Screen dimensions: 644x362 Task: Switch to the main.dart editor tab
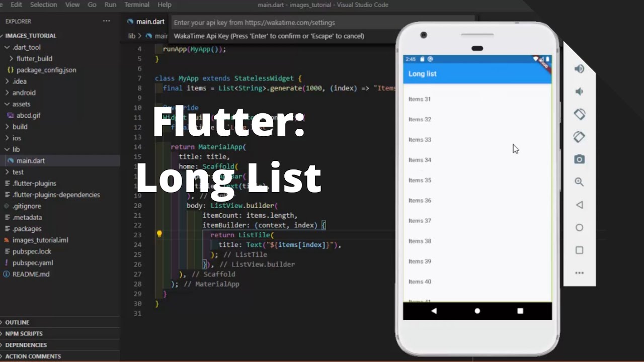click(x=146, y=22)
